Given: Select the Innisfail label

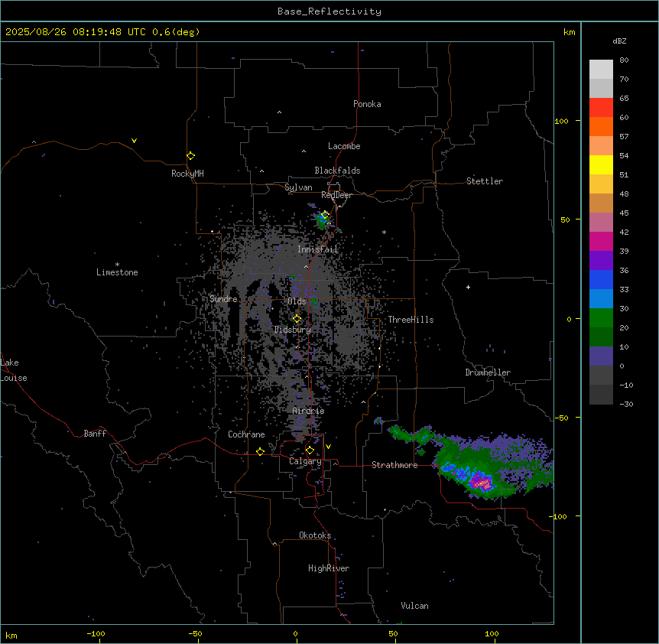Looking at the screenshot, I should coord(318,249).
